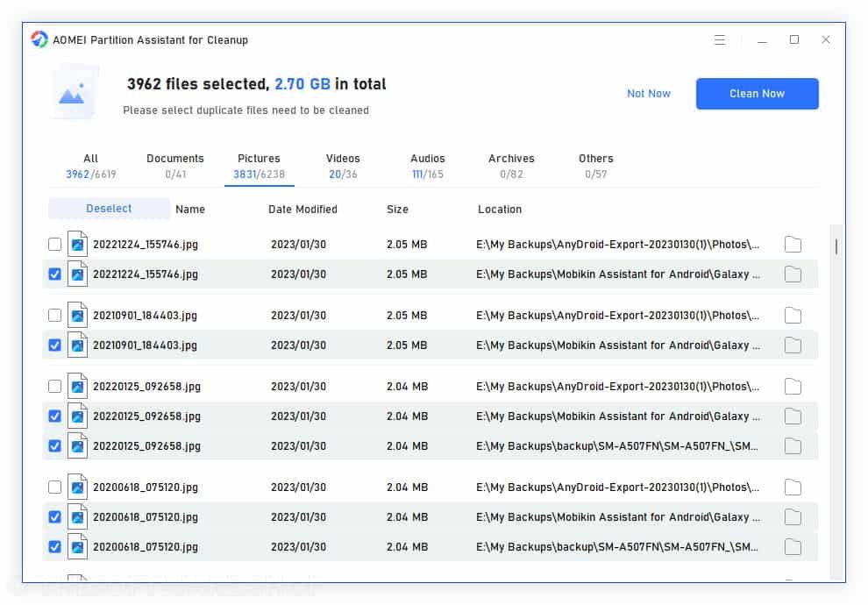Click the image icon beside first 20200618_075120.jpg
The image size is (868, 605).
click(x=77, y=487)
